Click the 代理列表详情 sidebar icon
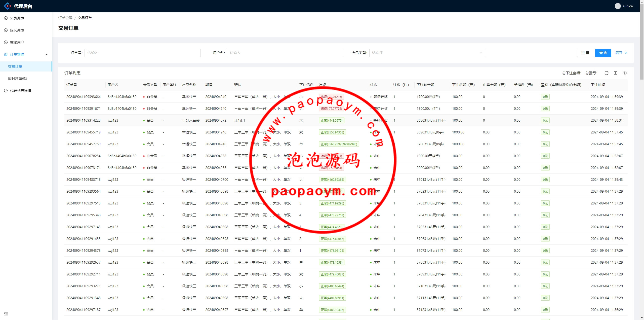 click(6, 91)
